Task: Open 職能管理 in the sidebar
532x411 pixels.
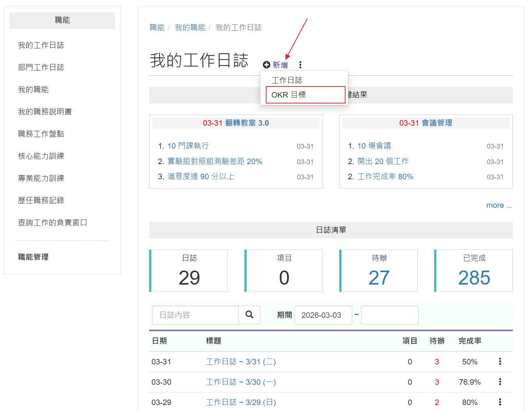Action: click(33, 257)
